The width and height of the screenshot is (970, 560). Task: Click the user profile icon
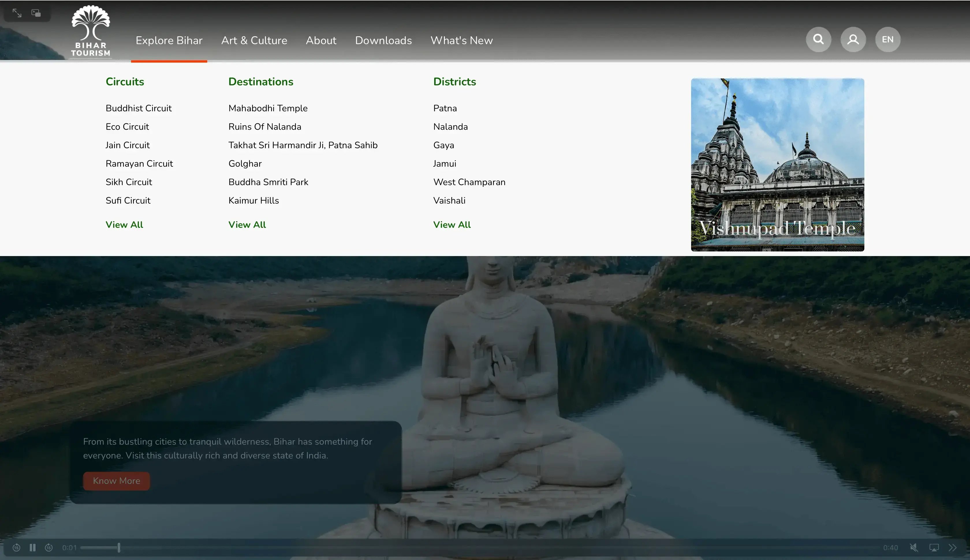tap(853, 39)
